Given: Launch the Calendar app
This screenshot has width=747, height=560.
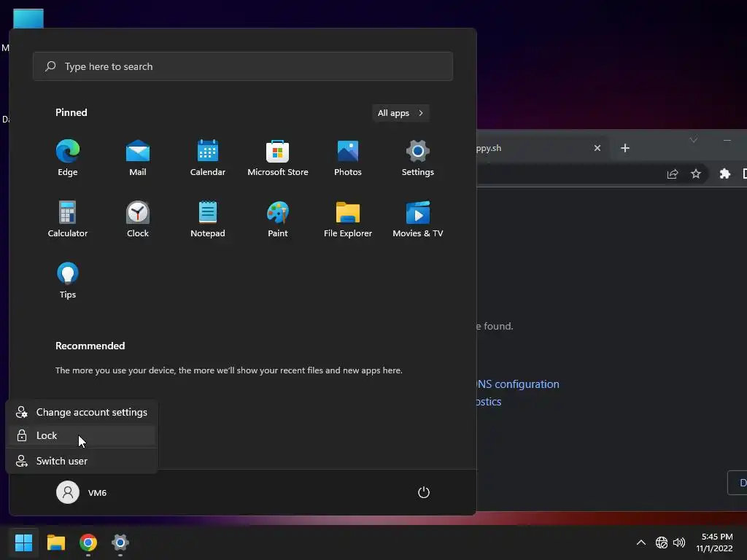Looking at the screenshot, I should [x=208, y=158].
